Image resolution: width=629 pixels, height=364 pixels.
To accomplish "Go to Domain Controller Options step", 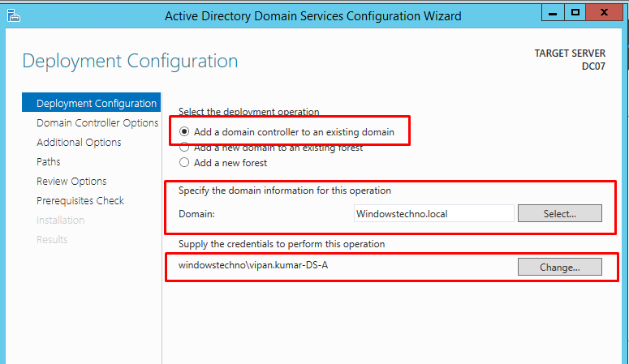I will pos(97,122).
